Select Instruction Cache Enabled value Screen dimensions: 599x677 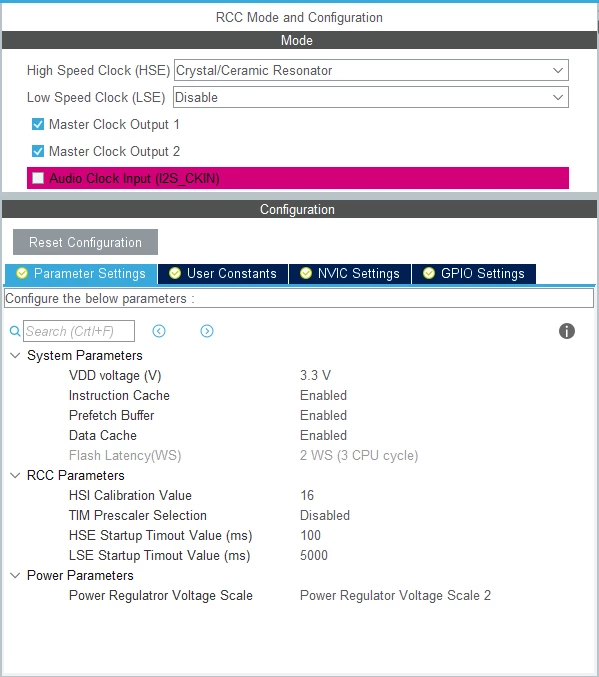coord(323,395)
